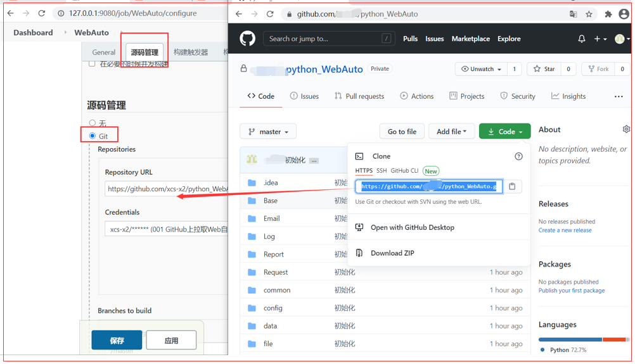The width and height of the screenshot is (635, 364).
Task: Go back in the GitHub browser window
Action: coord(239,14)
